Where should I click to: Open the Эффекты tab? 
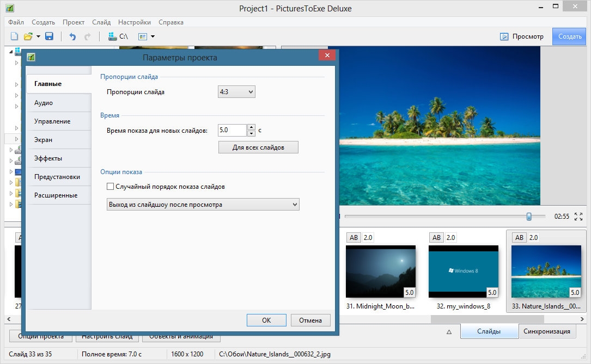[48, 158]
